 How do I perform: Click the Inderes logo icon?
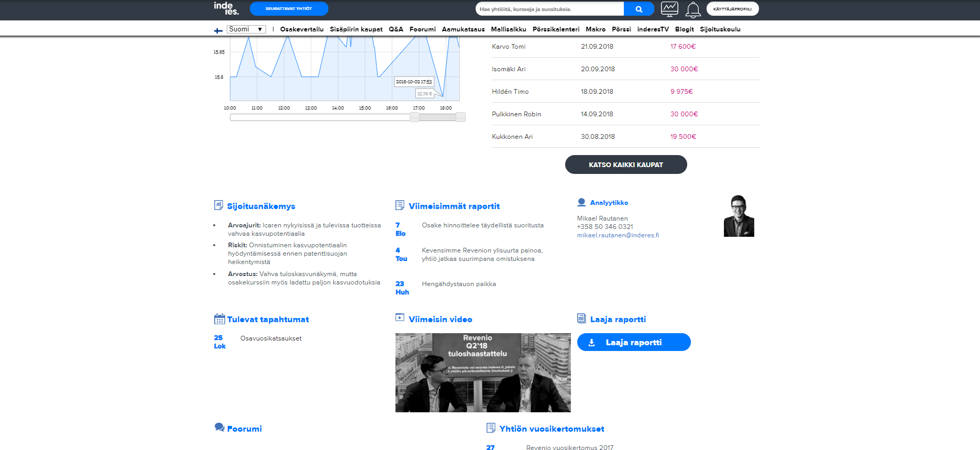226,8
